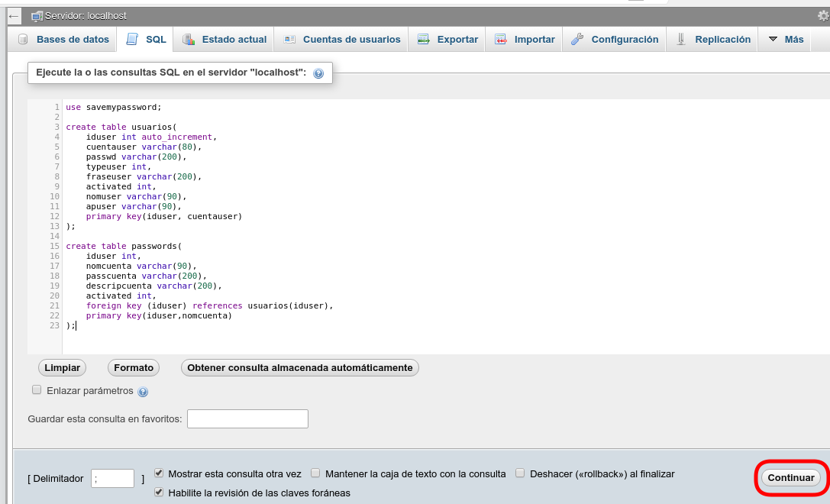Enable Enlazar parámetros checkbox
This screenshot has height=504, width=830.
pyautogui.click(x=37, y=389)
